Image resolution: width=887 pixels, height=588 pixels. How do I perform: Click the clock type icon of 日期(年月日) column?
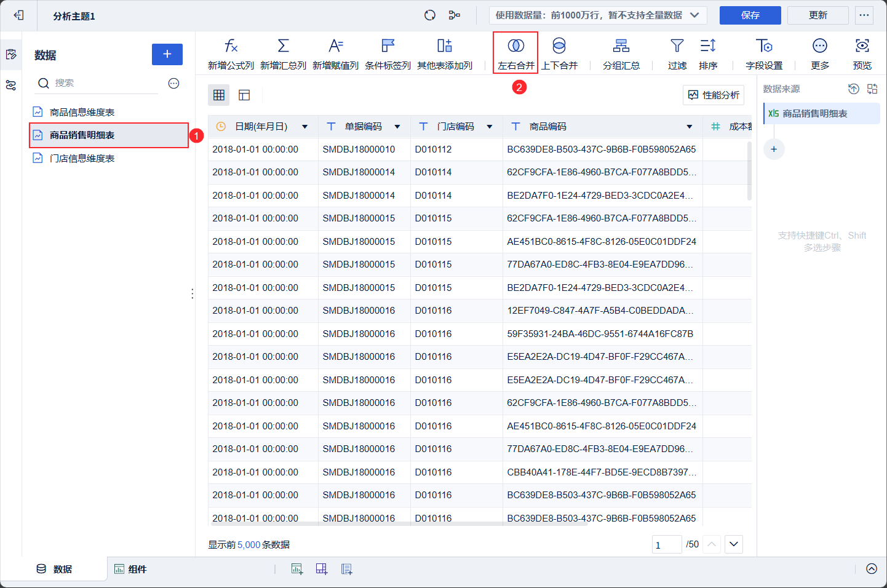point(221,127)
